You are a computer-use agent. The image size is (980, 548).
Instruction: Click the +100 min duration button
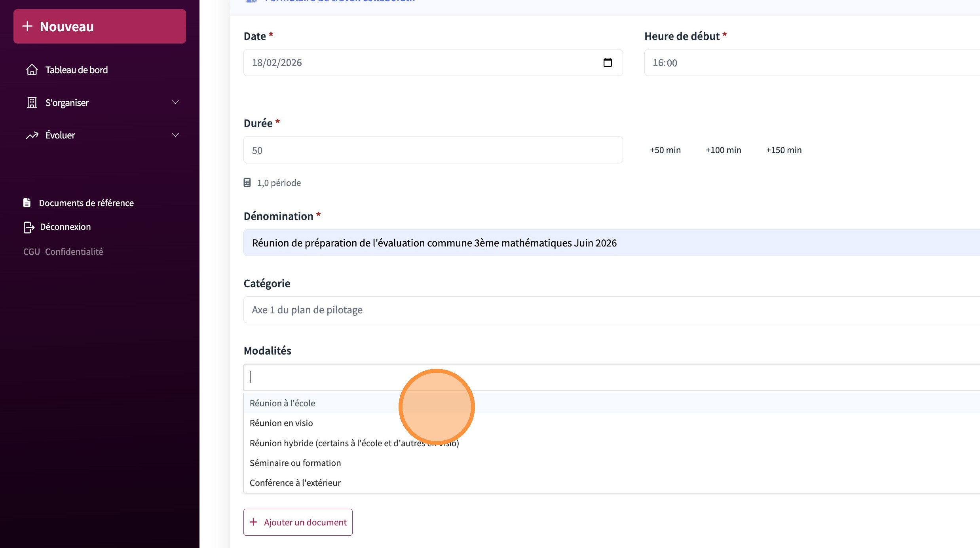coord(723,150)
